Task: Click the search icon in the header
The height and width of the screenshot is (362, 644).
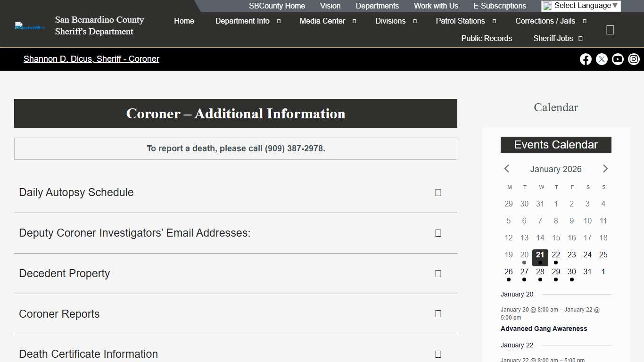Action: pyautogui.click(x=610, y=30)
